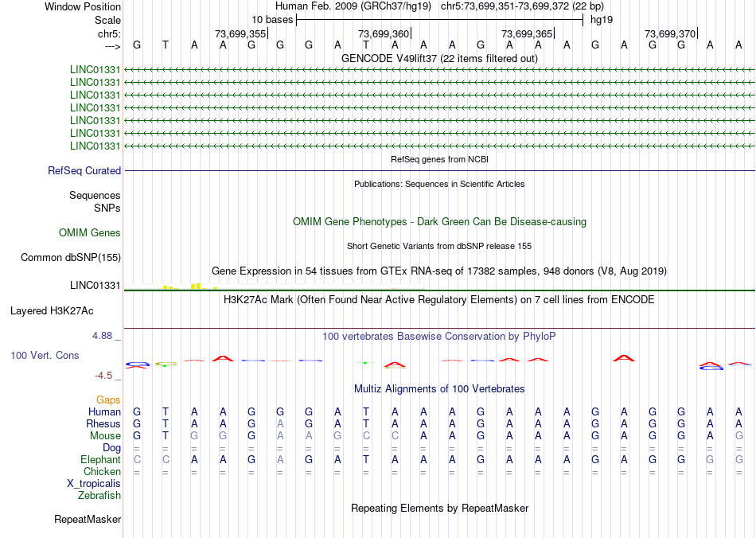Click the Rhesus alignment row label
This screenshot has width=756, height=538.
click(103, 423)
